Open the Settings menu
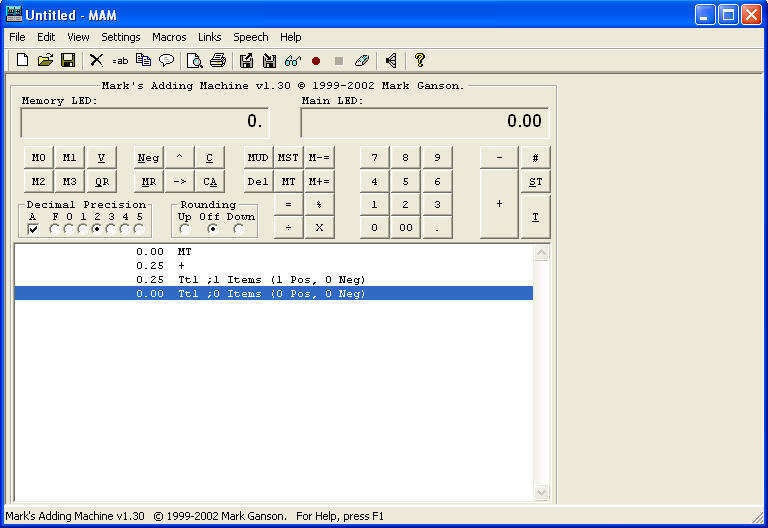 [x=120, y=37]
